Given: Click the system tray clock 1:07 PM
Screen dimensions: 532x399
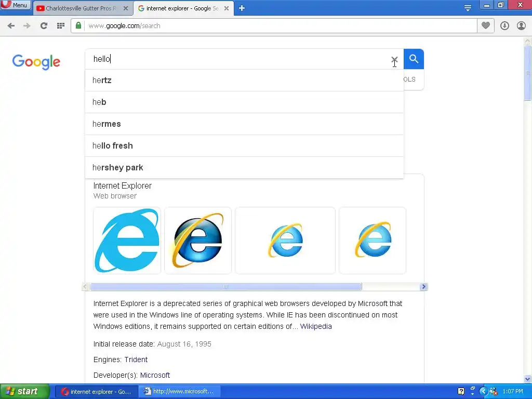Looking at the screenshot, I should [513, 391].
